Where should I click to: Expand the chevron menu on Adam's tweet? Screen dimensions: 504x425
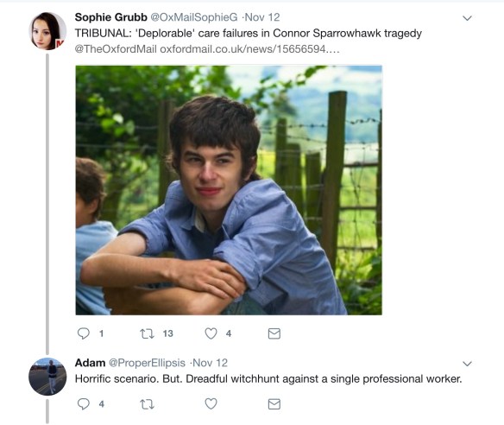[x=467, y=364]
